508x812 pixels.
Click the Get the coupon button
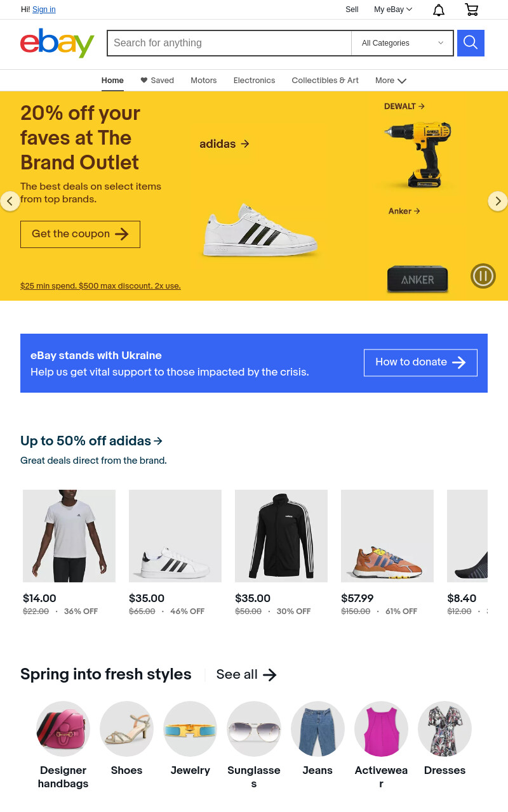pos(80,234)
